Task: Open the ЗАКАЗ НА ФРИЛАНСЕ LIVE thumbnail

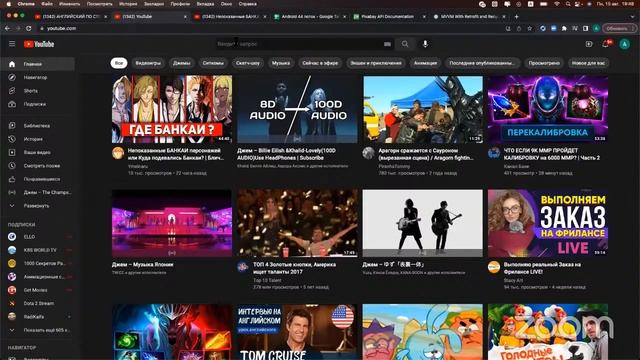Action: [x=548, y=223]
